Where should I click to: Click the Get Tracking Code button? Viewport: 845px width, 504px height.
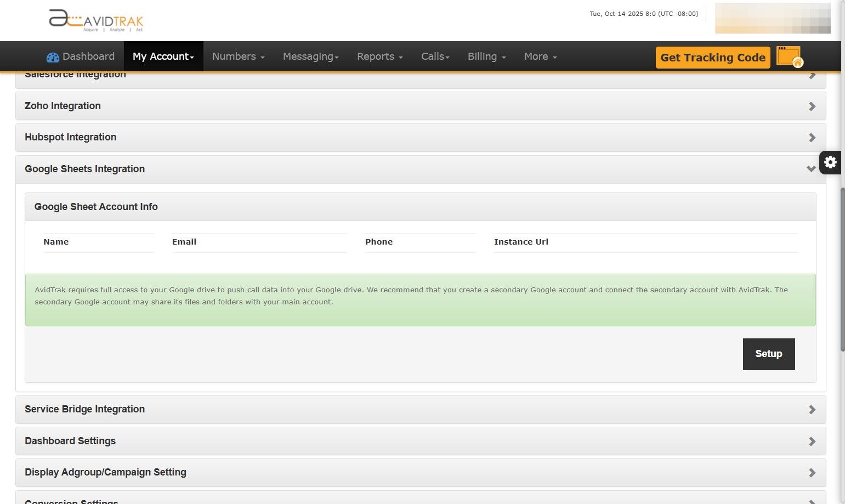click(713, 58)
